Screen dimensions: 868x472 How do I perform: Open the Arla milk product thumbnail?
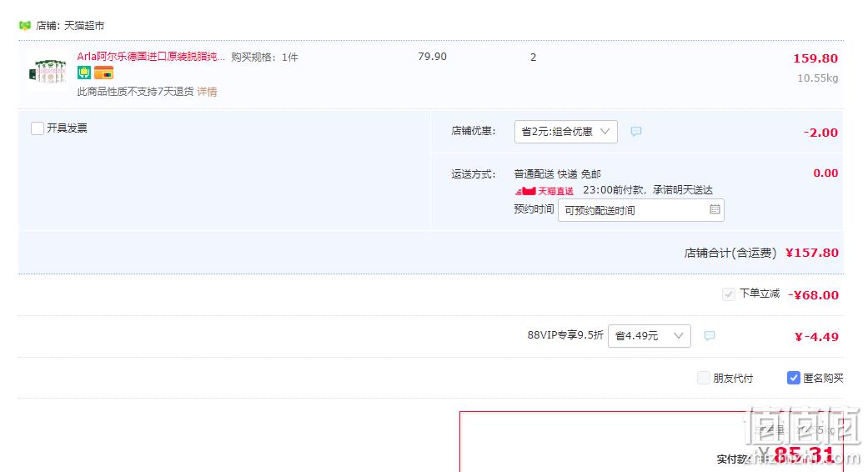coord(48,72)
